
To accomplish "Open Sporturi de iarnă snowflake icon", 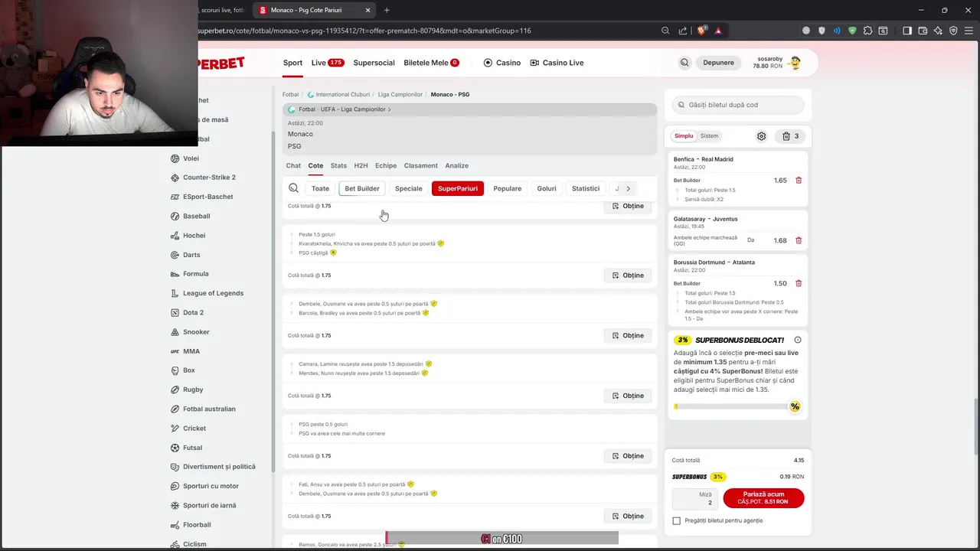I will (x=175, y=505).
